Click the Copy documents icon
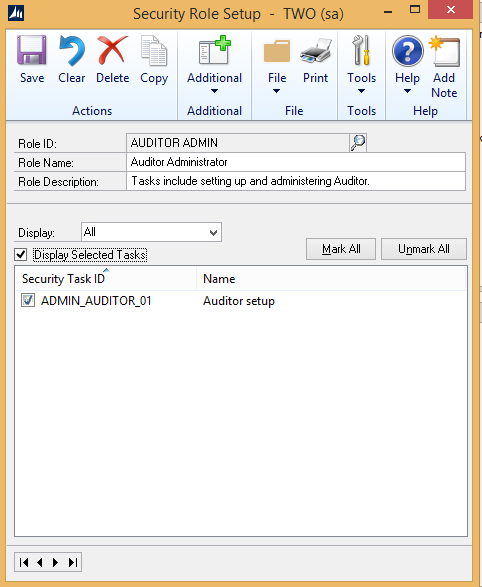Screen dimensions: 482x587 tap(154, 51)
